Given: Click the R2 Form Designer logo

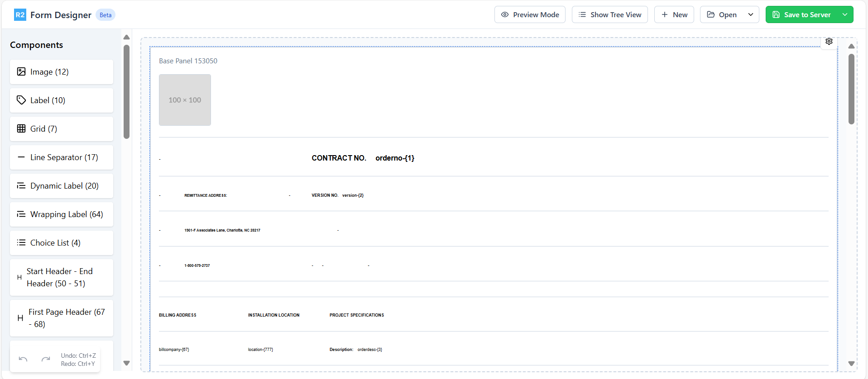Looking at the screenshot, I should point(20,15).
